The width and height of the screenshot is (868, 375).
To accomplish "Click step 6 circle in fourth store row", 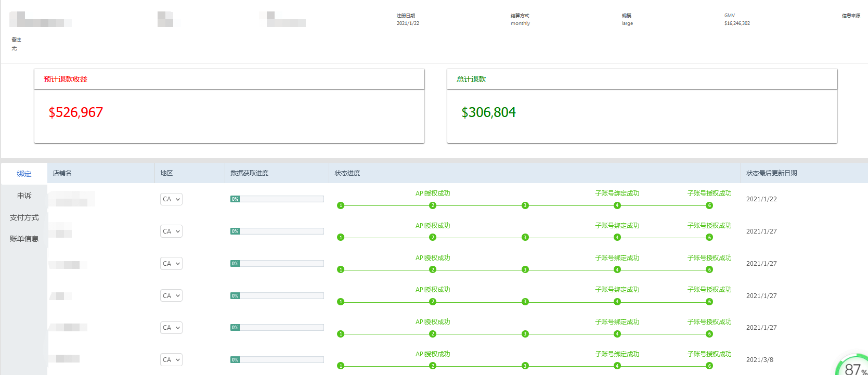I will coord(709,302).
